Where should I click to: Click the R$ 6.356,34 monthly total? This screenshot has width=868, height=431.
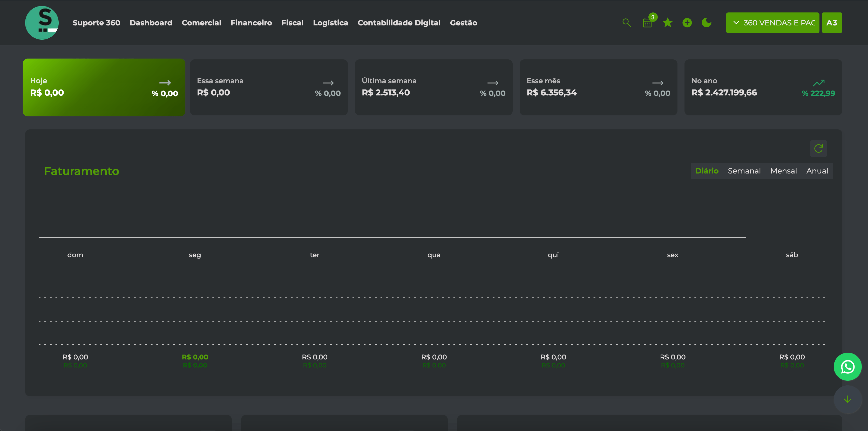552,92
